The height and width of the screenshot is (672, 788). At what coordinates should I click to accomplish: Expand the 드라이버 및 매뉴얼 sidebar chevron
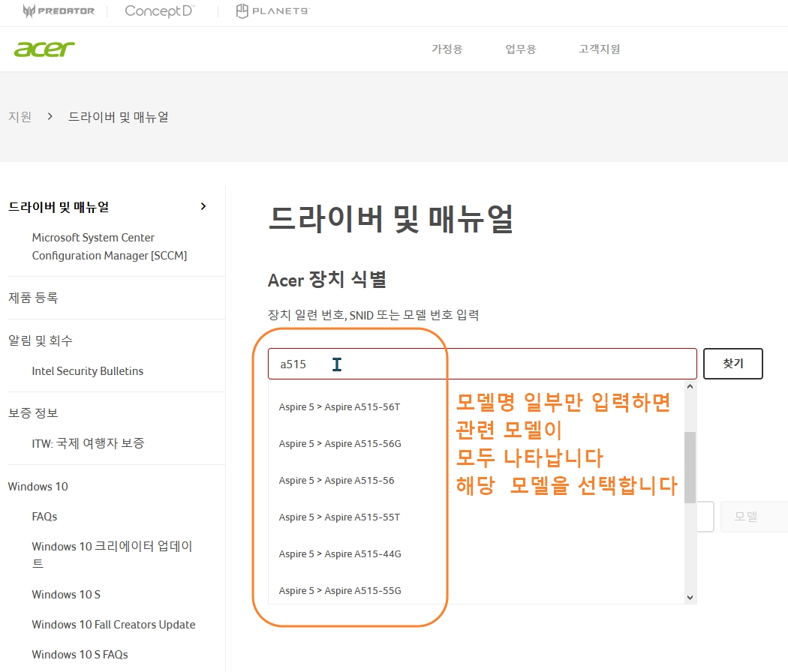point(203,205)
